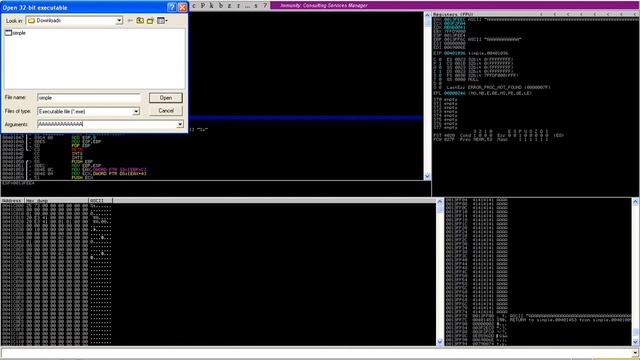Show source window via 's' toolbar button

[256, 5]
